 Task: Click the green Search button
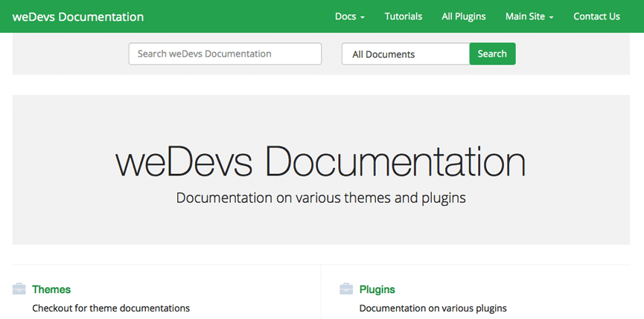492,54
